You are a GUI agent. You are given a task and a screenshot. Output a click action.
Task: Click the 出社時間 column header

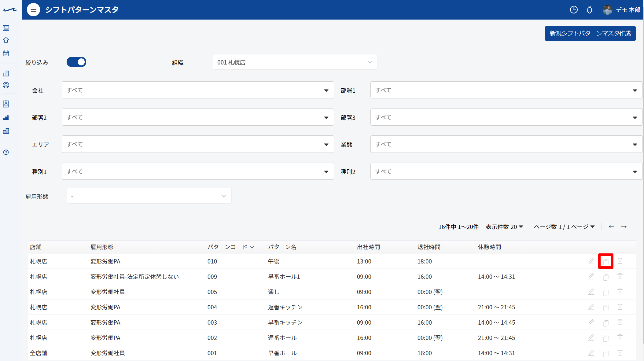pos(368,247)
